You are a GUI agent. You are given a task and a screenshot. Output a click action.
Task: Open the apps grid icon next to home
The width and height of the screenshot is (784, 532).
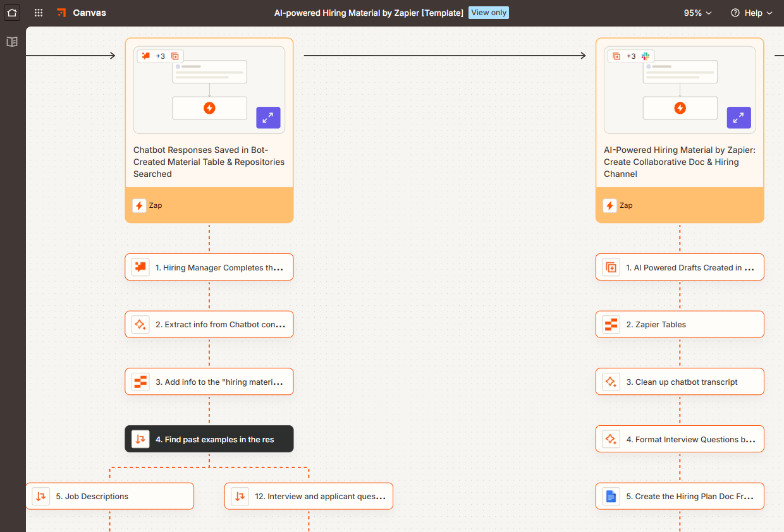(x=38, y=12)
